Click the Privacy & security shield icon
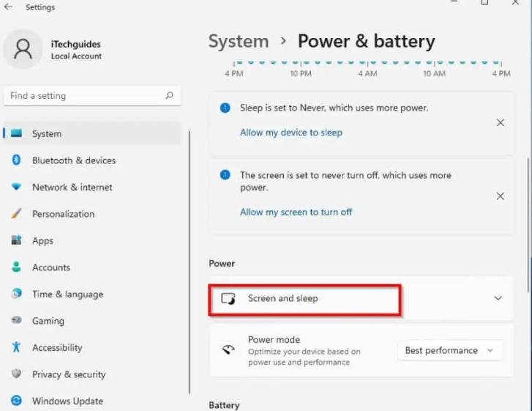Image resolution: width=532 pixels, height=411 pixels. tap(16, 374)
